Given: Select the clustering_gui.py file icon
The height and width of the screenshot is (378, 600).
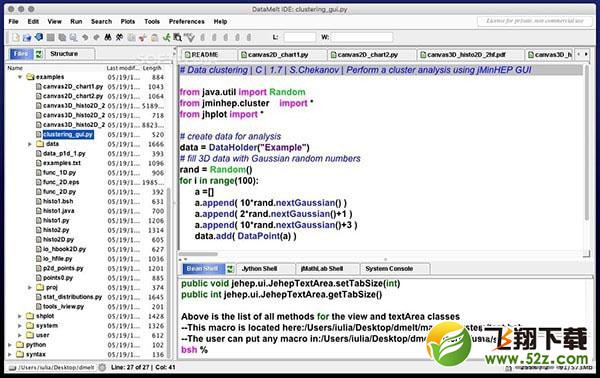Looking at the screenshot, I should pos(39,135).
